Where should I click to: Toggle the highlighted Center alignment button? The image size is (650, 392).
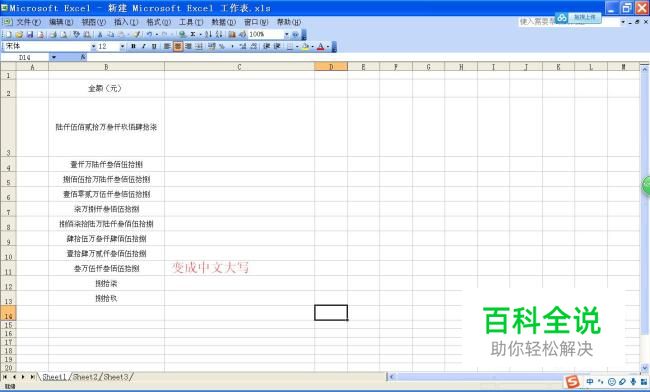coord(177,46)
